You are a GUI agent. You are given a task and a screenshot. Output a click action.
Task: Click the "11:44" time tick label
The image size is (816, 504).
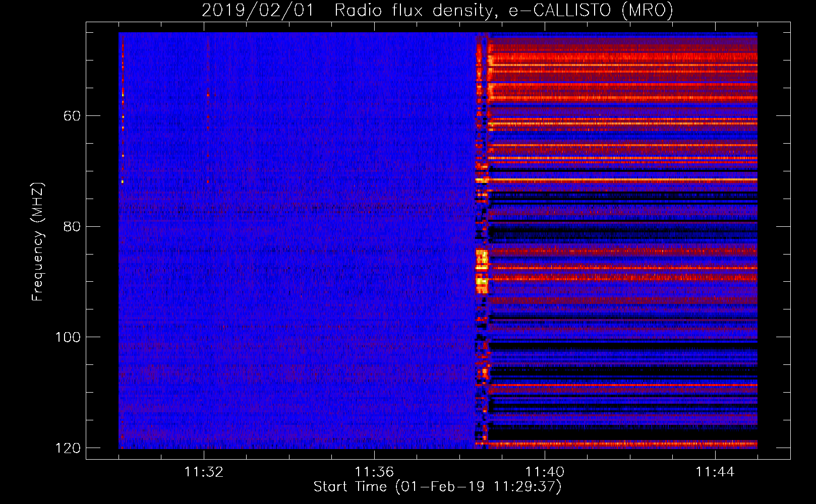[x=715, y=472]
